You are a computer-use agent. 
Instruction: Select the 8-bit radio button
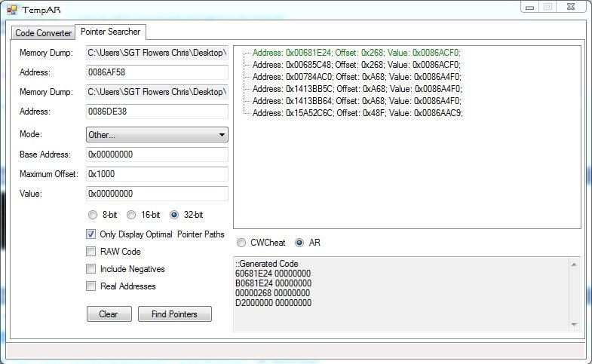point(93,215)
